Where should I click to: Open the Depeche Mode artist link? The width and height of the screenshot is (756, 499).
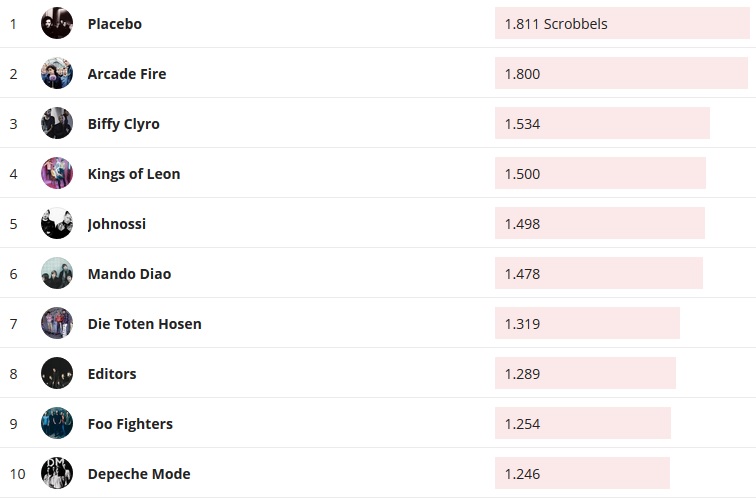[139, 474]
